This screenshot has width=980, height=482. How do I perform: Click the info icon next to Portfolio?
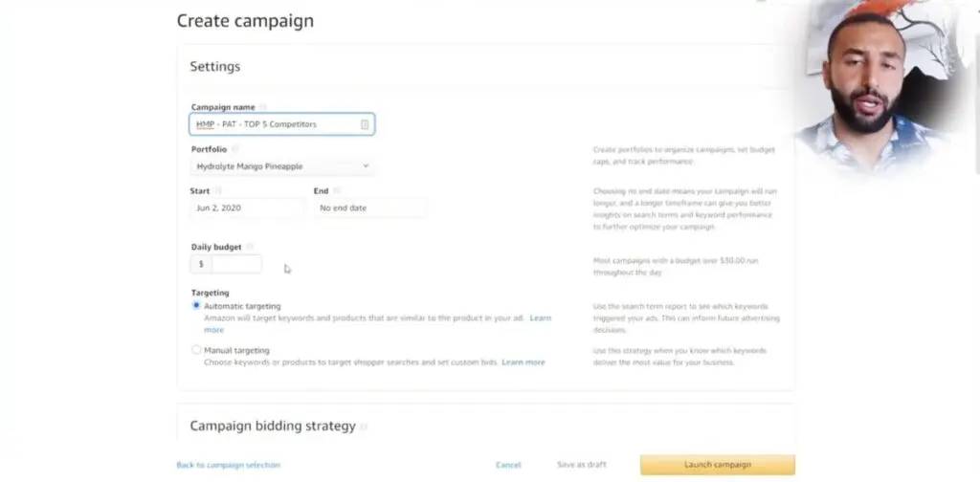point(234,149)
